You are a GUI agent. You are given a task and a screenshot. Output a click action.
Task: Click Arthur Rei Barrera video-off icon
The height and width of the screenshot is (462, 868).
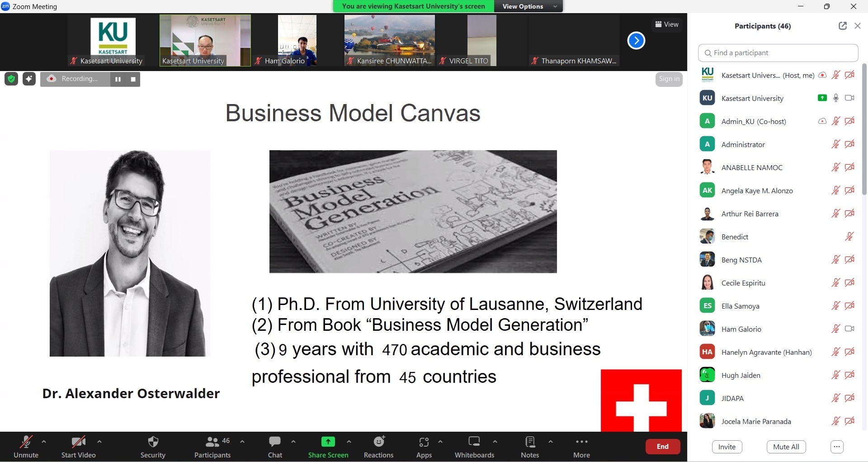click(x=849, y=213)
